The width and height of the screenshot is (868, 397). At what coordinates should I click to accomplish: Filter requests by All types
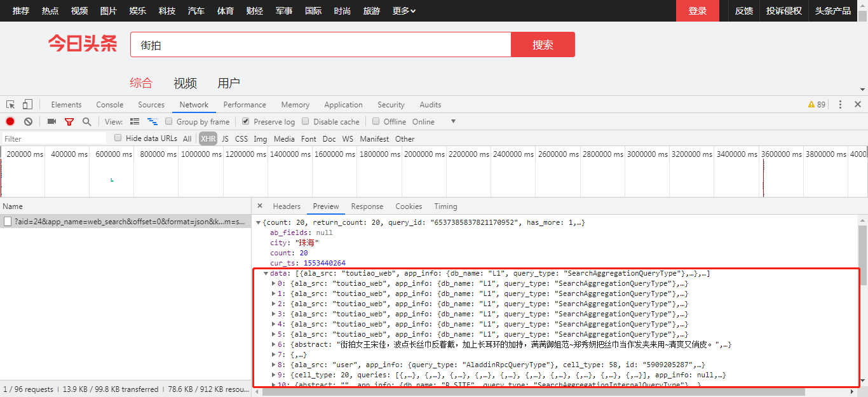(x=187, y=138)
